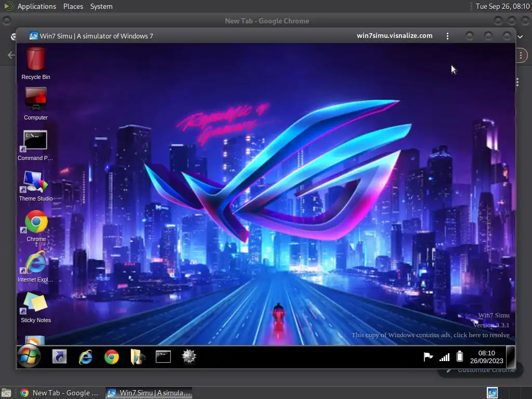Launch Internet Explorer from the taskbar
This screenshot has width=532, height=399.
86,357
